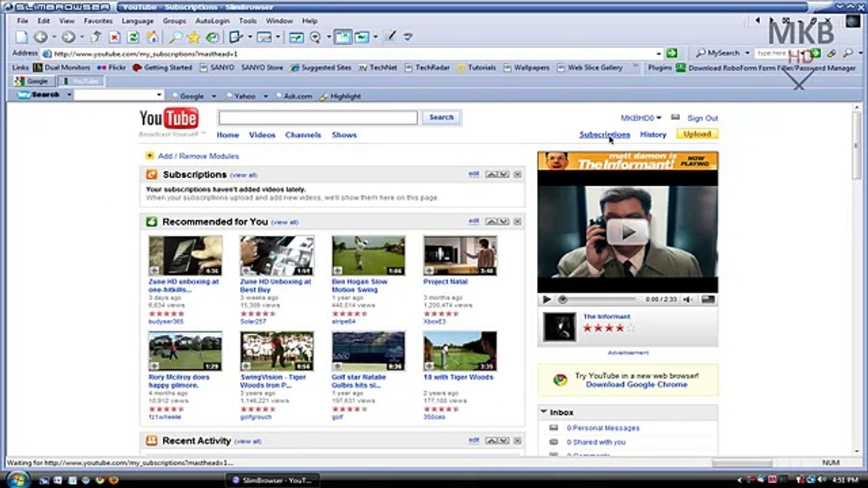Image resolution: width=868 pixels, height=488 pixels.
Task: Mute the Informant video player volume
Action: (687, 300)
